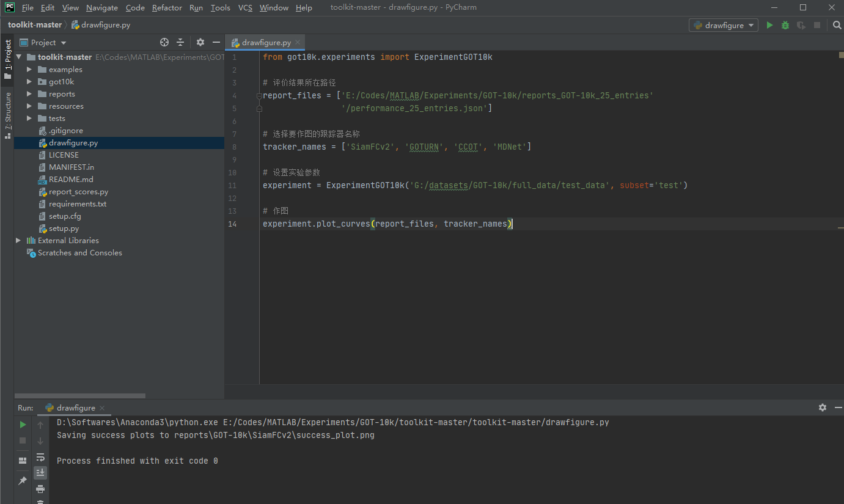Screen dimensions: 844x504
Task: Select README.md in project tree
Action: [71, 179]
